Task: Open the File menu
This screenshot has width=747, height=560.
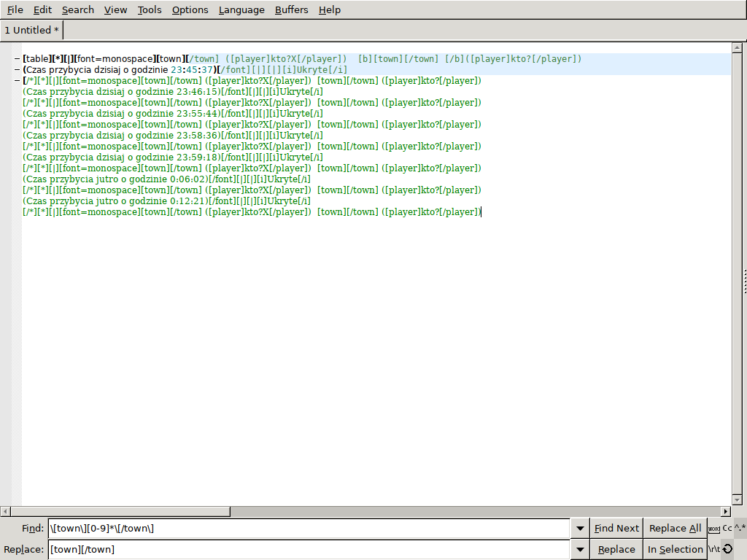Action: click(x=15, y=9)
